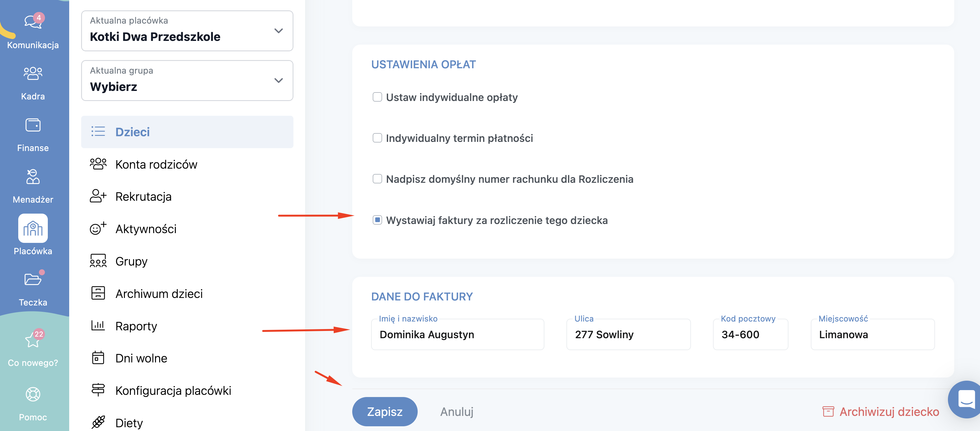Open the Co nowego star icon
Screen dimensions: 980x431
click(33, 339)
